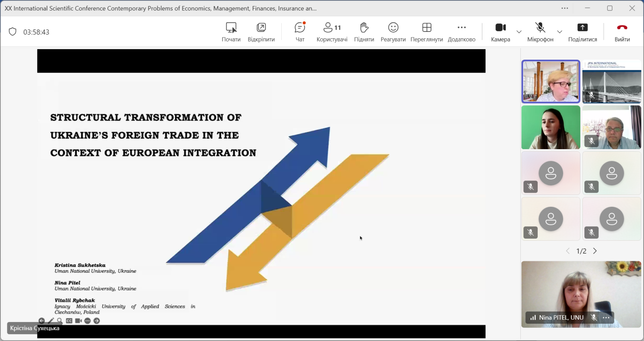Click Nina PITEL's self-view video tile
The height and width of the screenshot is (341, 644).
[x=581, y=294]
